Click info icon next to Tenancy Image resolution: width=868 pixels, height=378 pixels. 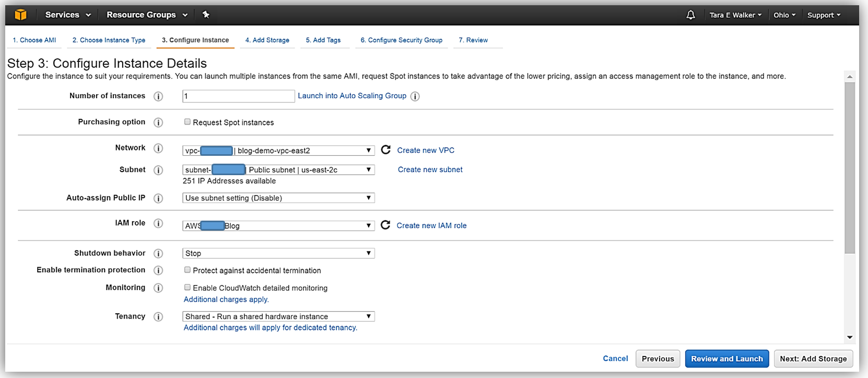point(158,317)
